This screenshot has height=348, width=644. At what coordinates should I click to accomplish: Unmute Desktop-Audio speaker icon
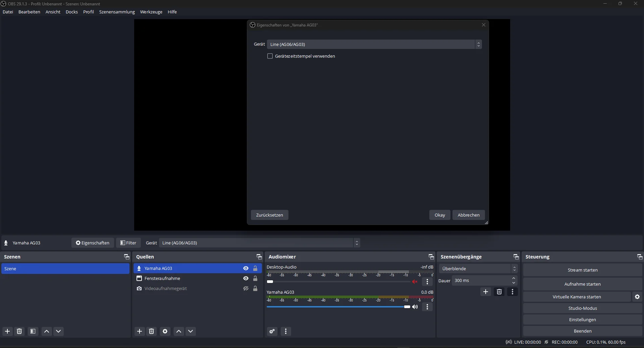point(415,282)
